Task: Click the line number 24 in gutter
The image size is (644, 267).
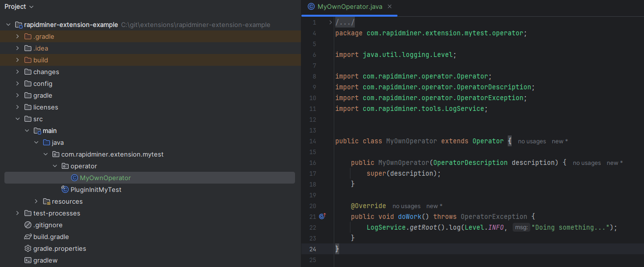Action: click(312, 249)
